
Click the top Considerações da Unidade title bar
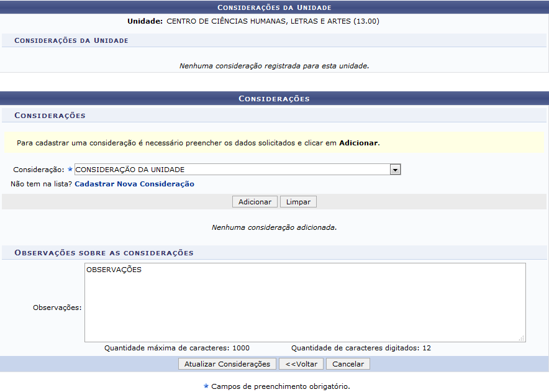(274, 7)
